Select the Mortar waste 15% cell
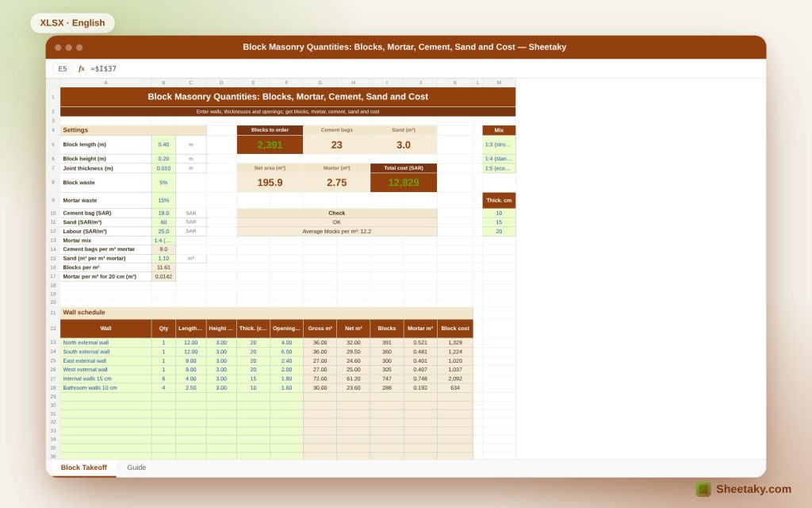The width and height of the screenshot is (812, 508). coord(163,200)
